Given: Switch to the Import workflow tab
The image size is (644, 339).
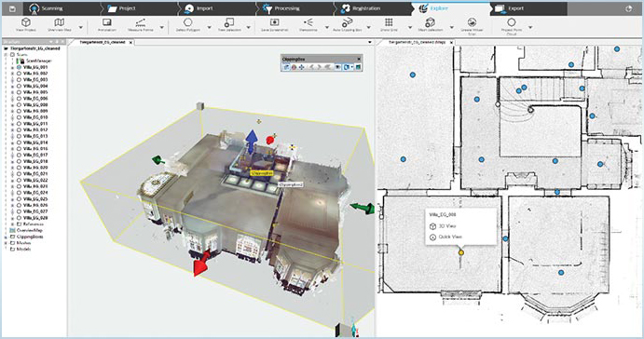Looking at the screenshot, I should 218,8.
